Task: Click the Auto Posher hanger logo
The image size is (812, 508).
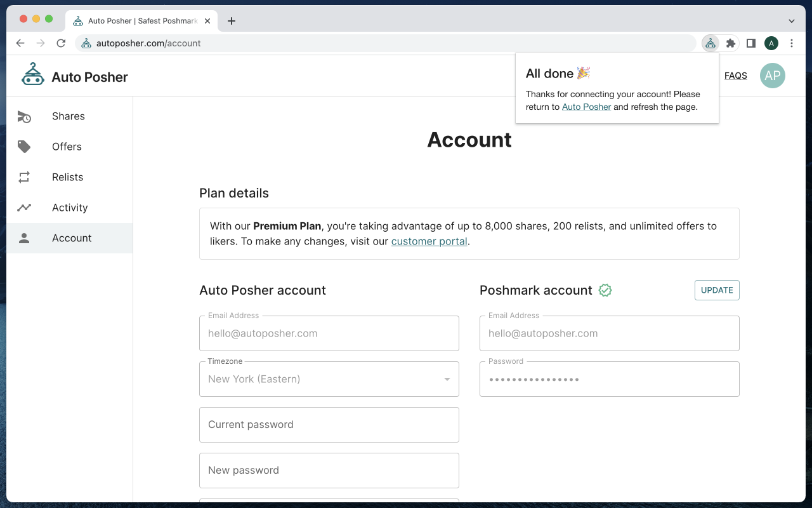Action: [34, 75]
